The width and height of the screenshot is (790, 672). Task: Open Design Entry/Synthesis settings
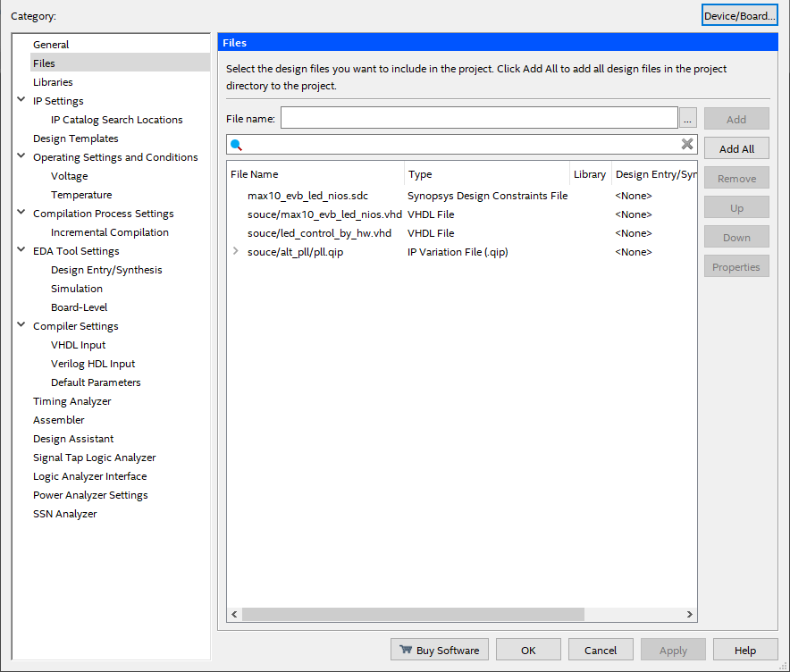(106, 270)
